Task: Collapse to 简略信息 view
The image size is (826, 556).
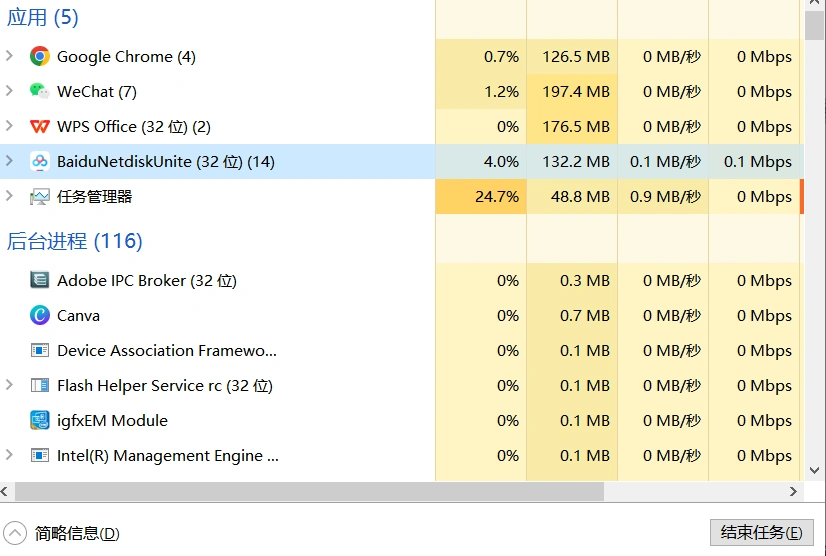Action: tap(16, 534)
